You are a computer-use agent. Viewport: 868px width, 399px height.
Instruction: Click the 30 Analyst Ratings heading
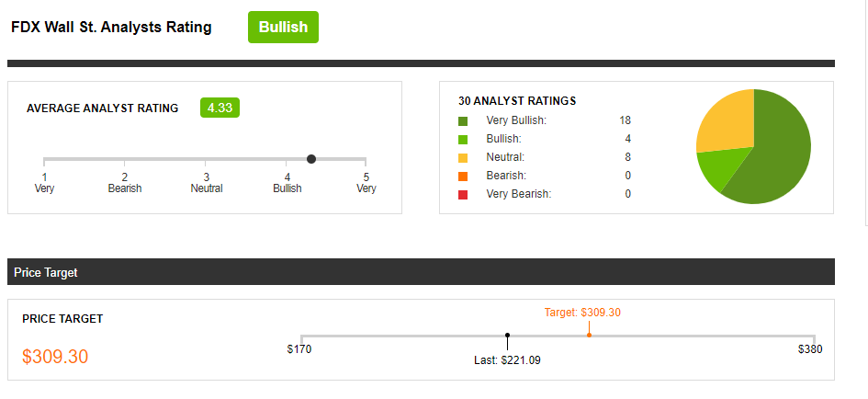pyautogui.click(x=517, y=100)
